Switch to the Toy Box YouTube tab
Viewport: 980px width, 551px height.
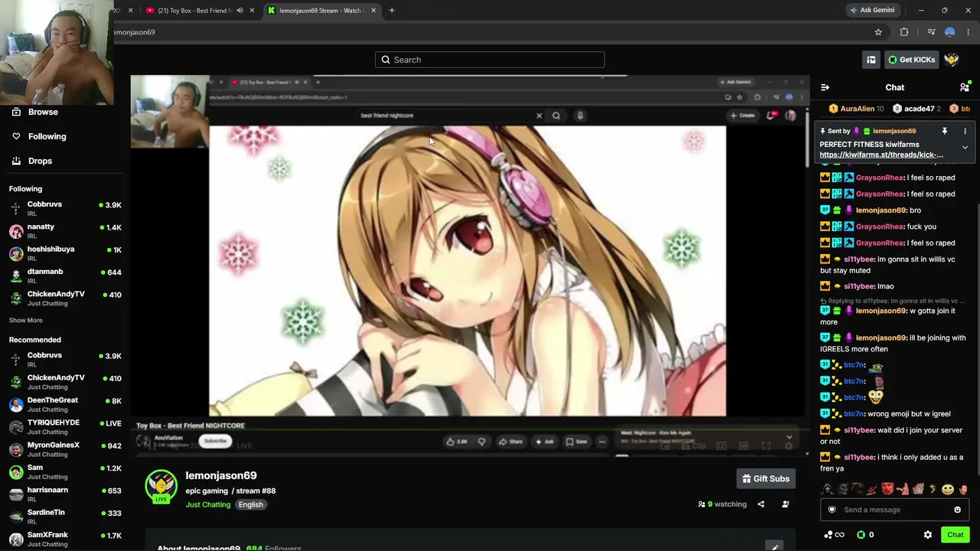(x=193, y=11)
